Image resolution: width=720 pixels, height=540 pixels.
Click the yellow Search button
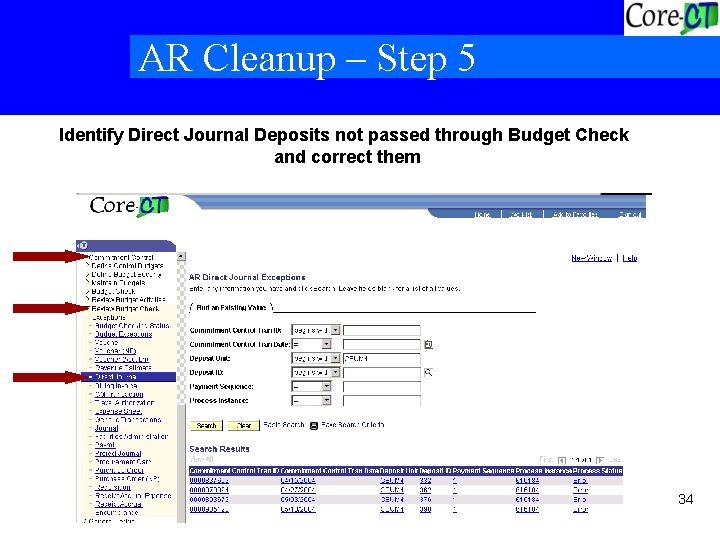pyautogui.click(x=206, y=426)
